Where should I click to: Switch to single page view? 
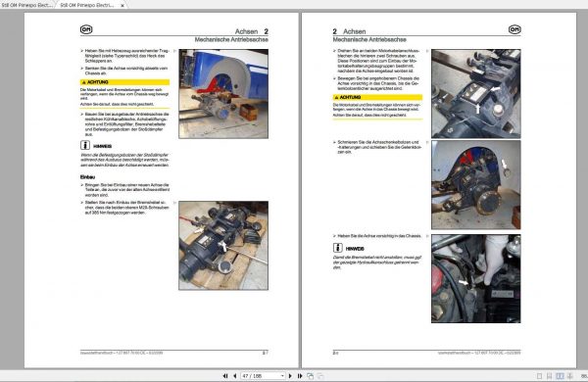coord(539,375)
